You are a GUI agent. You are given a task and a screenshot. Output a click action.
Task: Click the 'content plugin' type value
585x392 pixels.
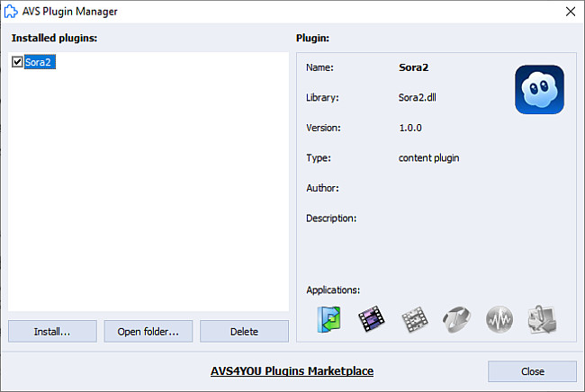[x=428, y=158]
